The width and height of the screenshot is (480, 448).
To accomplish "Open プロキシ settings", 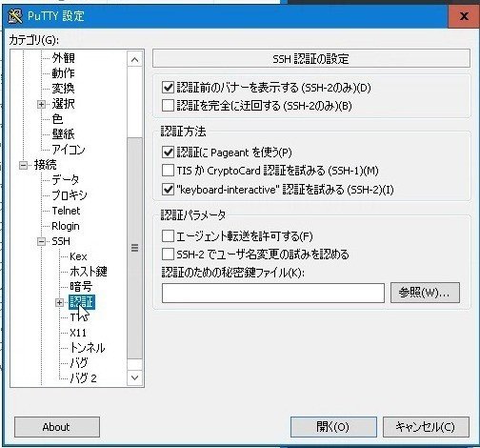I will click(x=70, y=195).
